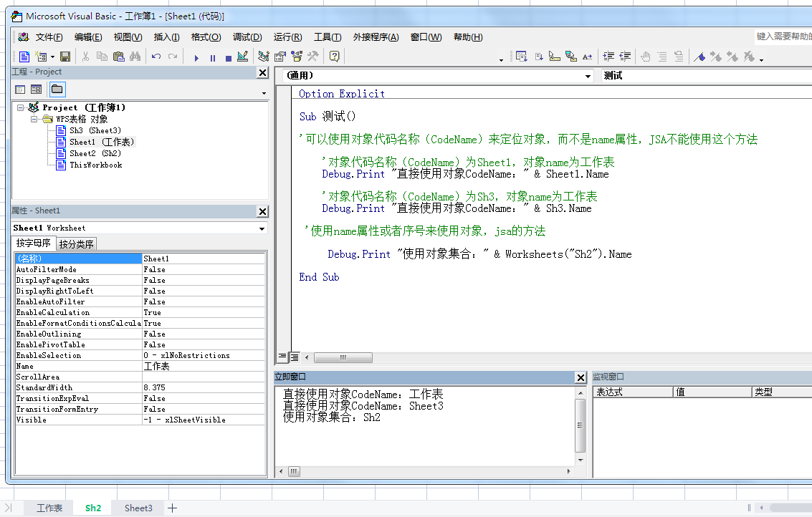Click the Name property value 工作表
Image resolution: width=812 pixels, height=517 pixels.
[204, 367]
